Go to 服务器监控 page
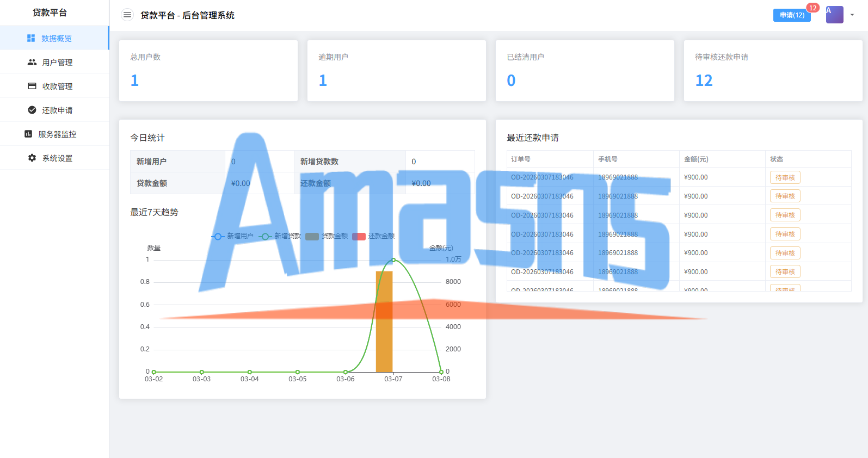This screenshot has height=458, width=868. pos(54,134)
